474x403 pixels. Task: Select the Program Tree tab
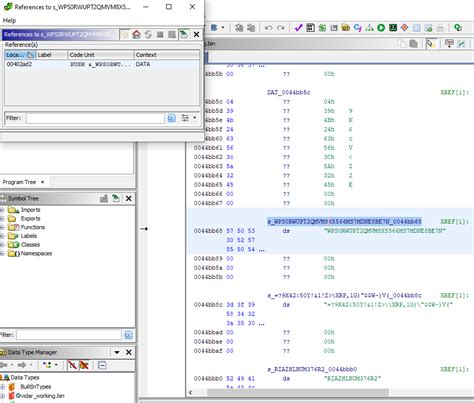point(19,182)
